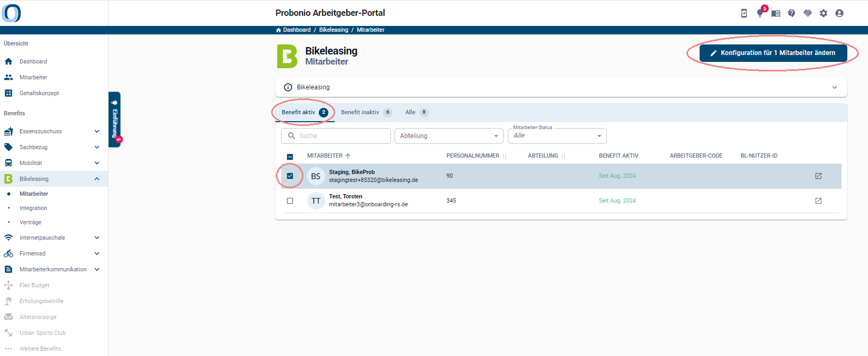Click email mitarbeiter3@onboarding-rs.de
Screen dimensions: 868x356
[369, 205]
